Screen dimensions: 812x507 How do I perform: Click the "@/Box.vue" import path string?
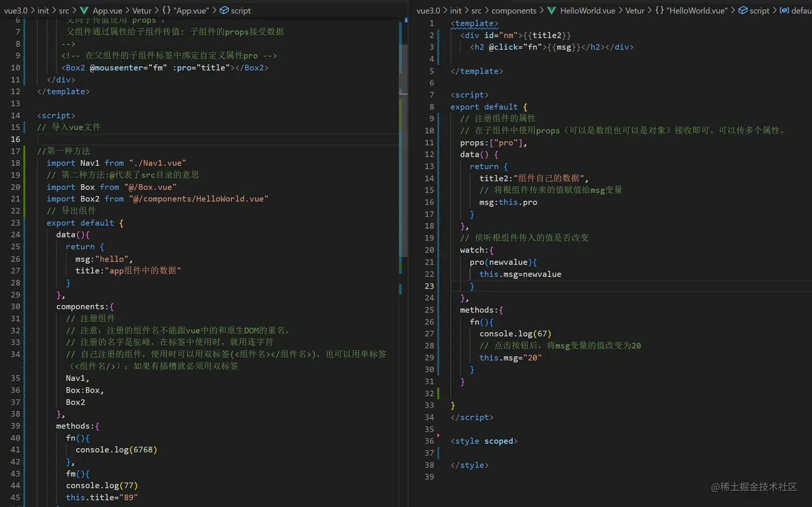tap(150, 187)
